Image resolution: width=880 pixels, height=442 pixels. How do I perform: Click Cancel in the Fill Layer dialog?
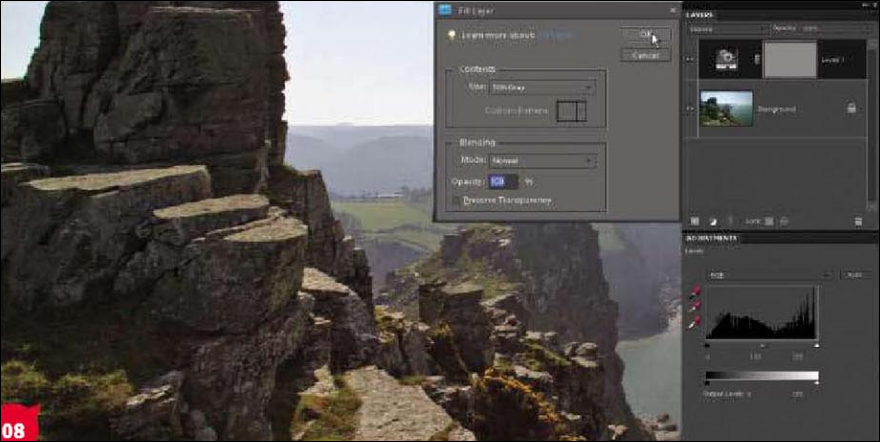point(646,55)
